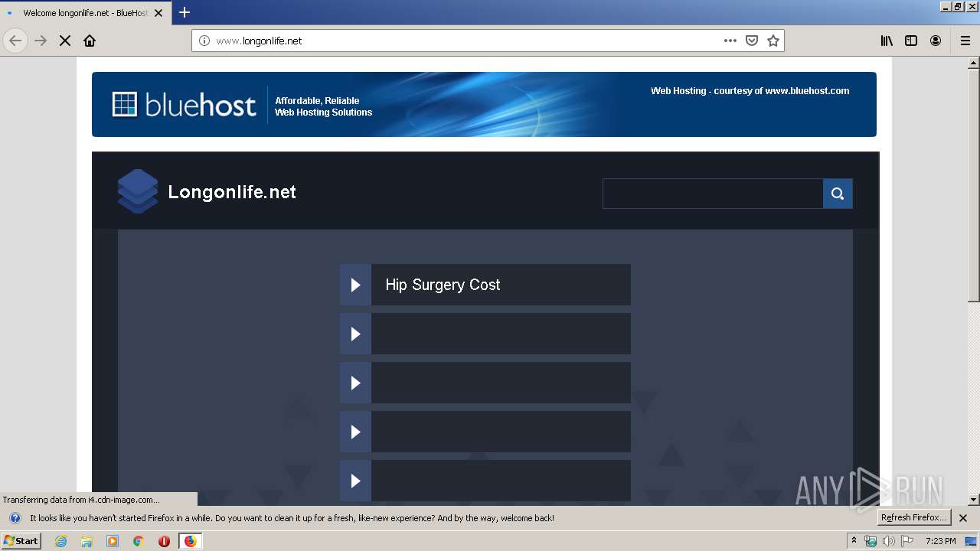Launch Internet Explorer from the taskbar

61,541
